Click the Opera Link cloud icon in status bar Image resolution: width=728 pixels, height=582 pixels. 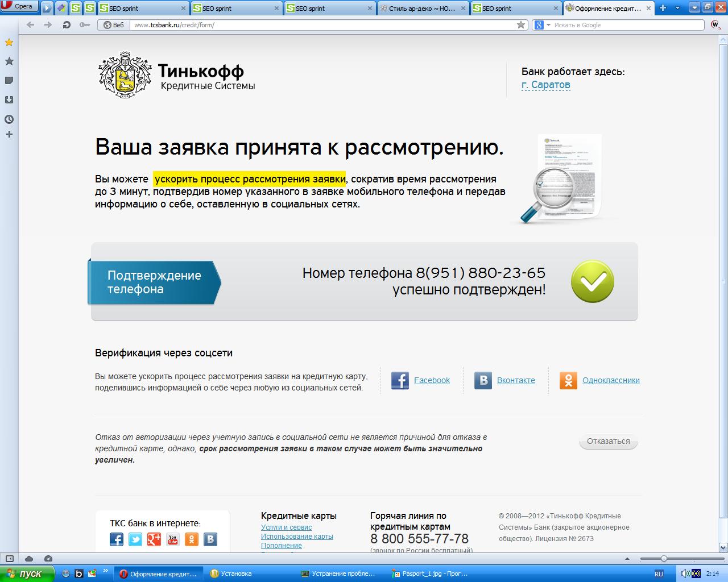(x=29, y=559)
